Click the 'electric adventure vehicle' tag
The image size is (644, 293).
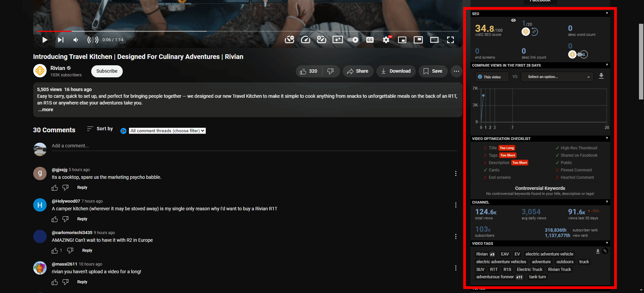pyautogui.click(x=549, y=254)
